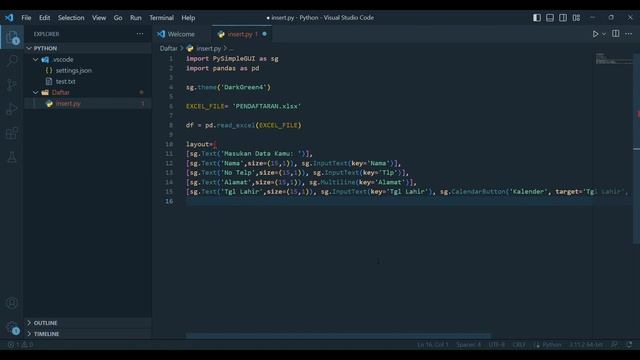
Task: Click feedback icon in status bar
Action: pos(614,345)
